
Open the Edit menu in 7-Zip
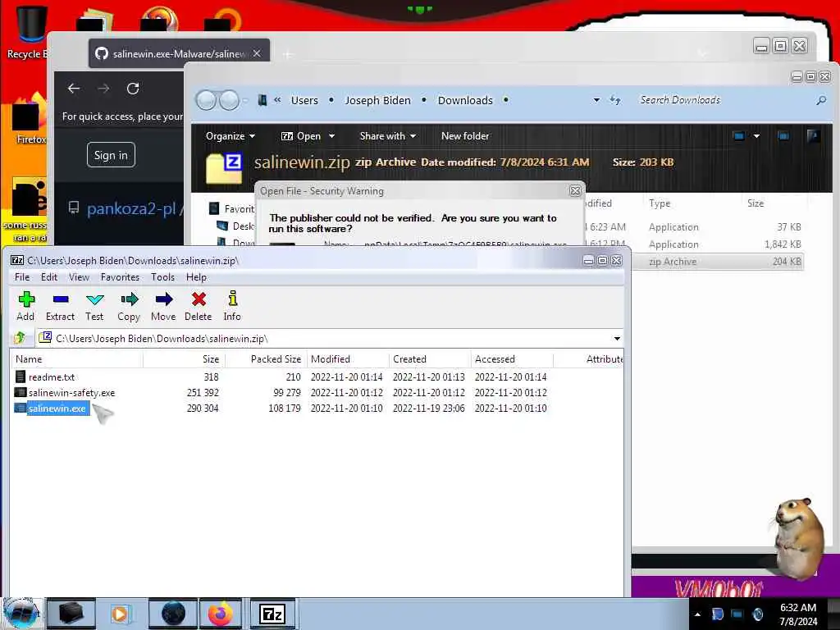48,277
